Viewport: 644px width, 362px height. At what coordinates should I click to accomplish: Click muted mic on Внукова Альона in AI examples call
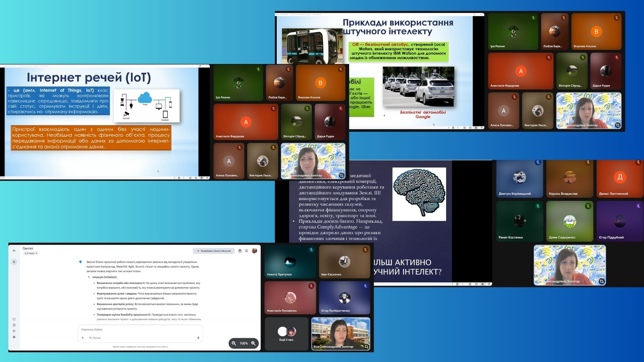point(616,18)
